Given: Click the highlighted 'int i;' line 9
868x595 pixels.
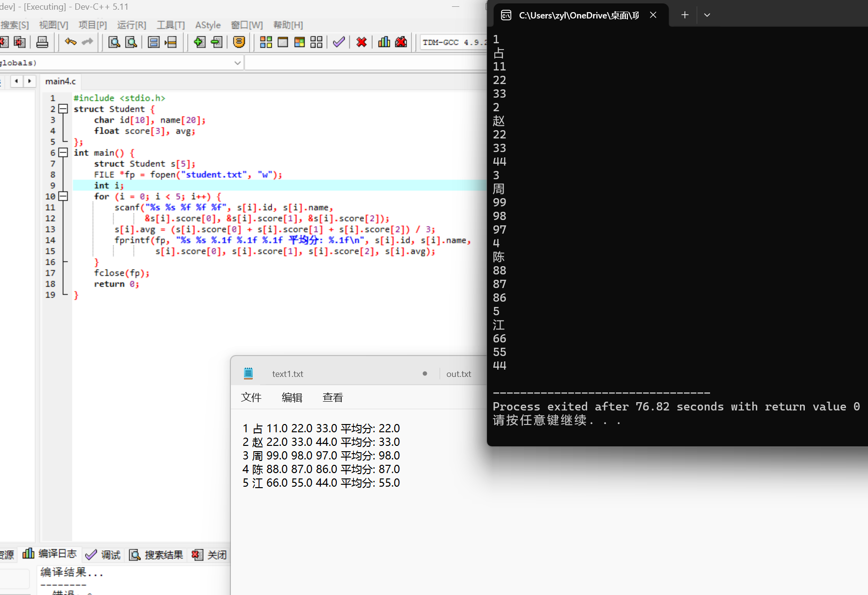Looking at the screenshot, I should pos(279,186).
